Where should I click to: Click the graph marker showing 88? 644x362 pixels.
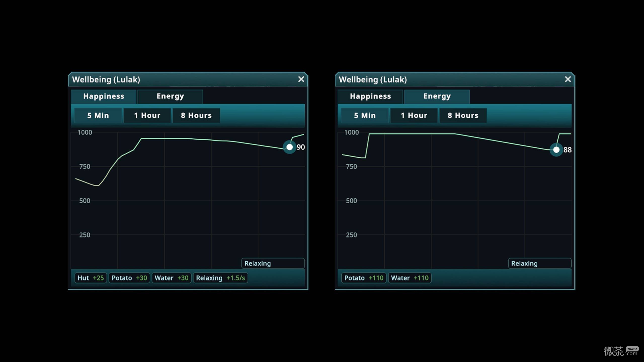(556, 150)
